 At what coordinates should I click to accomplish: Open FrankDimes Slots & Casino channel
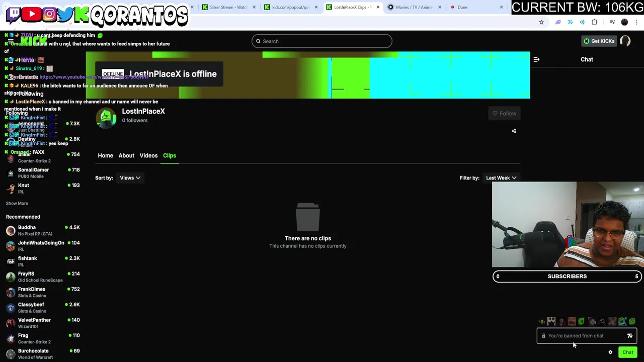tap(43, 292)
